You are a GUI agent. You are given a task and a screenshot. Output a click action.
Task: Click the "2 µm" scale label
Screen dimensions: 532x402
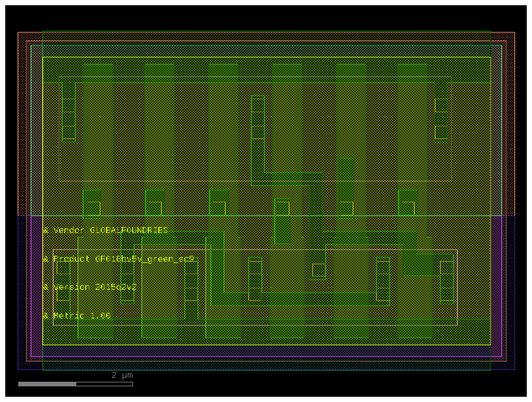(122, 375)
